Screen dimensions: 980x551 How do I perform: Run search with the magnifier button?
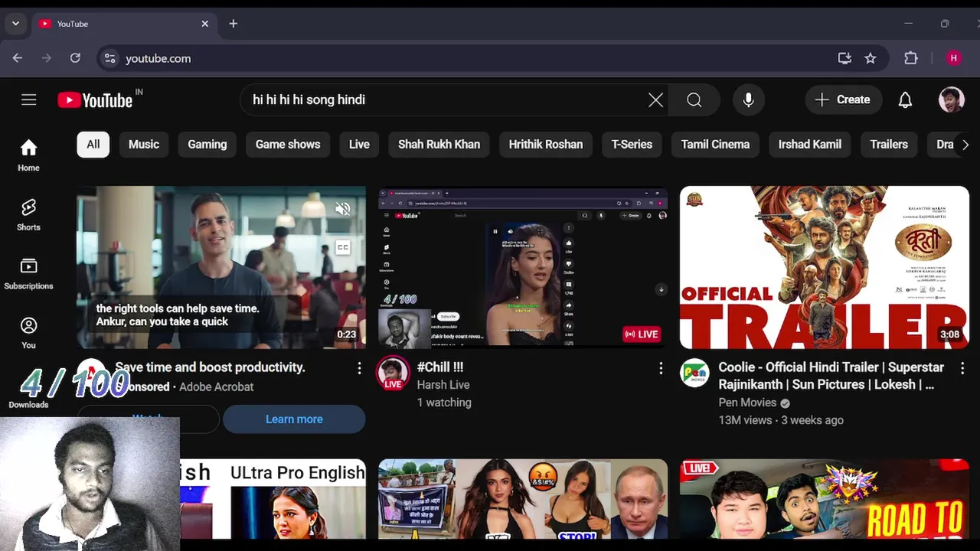click(694, 99)
